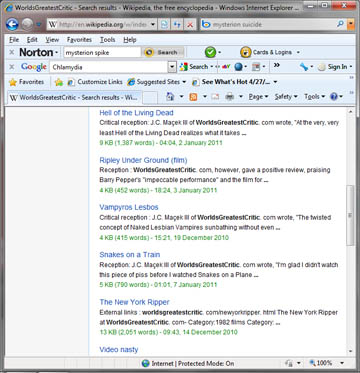360x373 pixels.
Task: Close the Norton toolbar with its X
Action: point(11,52)
